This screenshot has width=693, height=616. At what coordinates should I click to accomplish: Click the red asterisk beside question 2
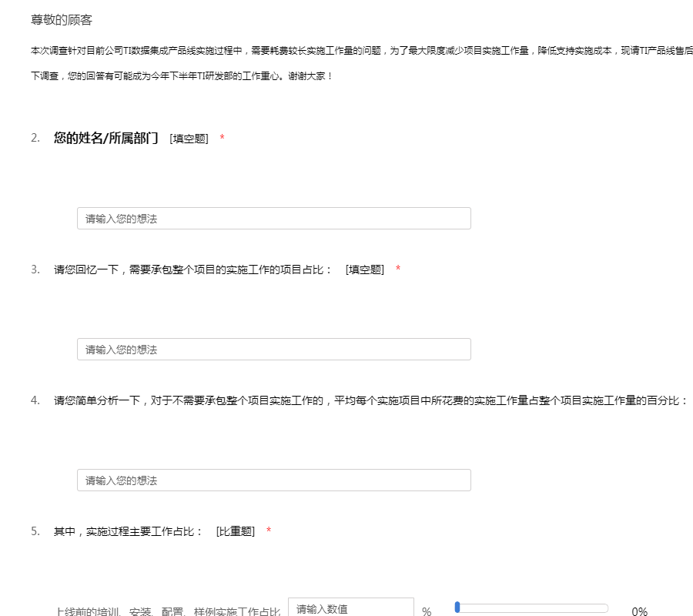[x=222, y=139]
